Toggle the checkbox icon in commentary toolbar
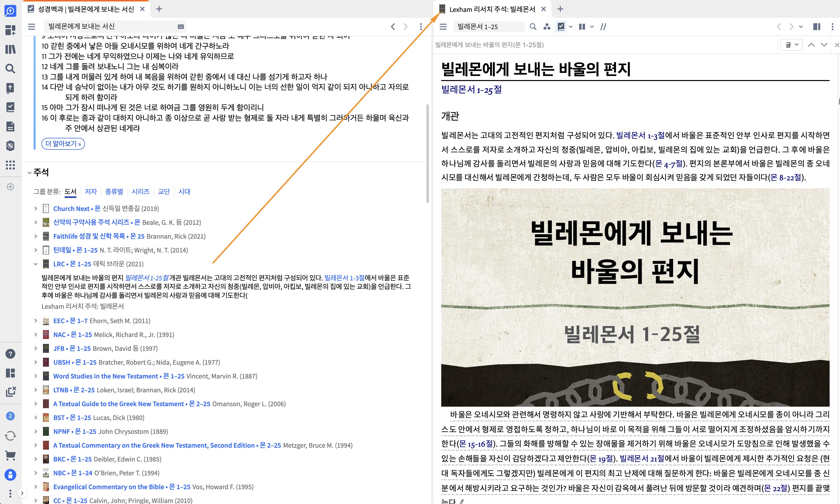The height and width of the screenshot is (504, 840). pyautogui.click(x=561, y=26)
